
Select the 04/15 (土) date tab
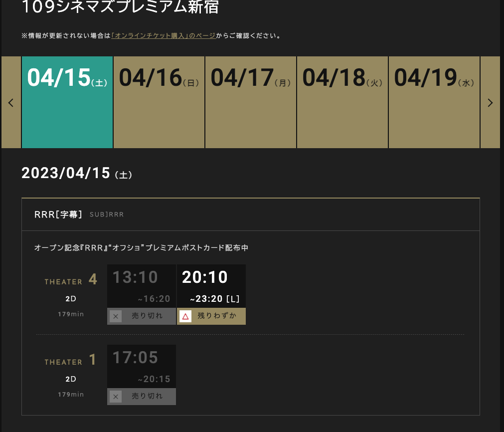67,102
